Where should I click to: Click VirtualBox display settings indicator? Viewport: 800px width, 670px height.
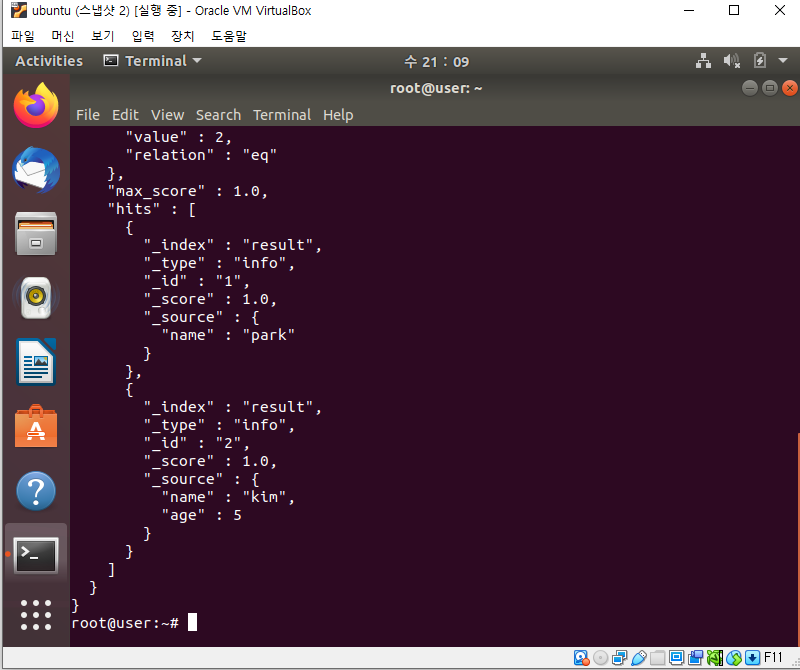tap(677, 658)
